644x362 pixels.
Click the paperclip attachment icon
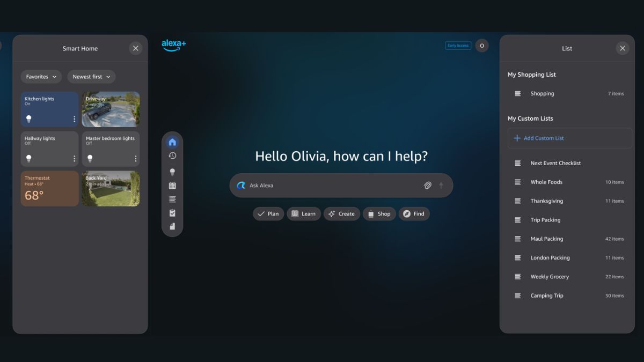click(428, 186)
